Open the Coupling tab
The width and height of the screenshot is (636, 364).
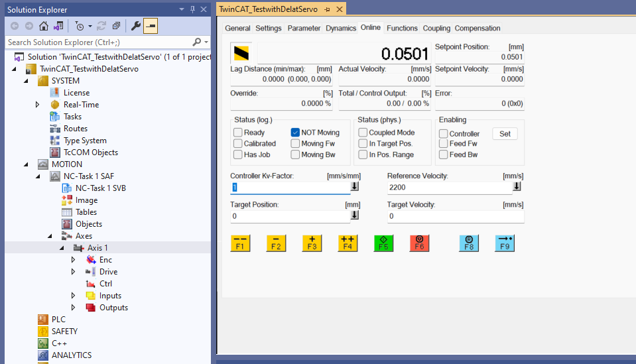click(x=436, y=28)
